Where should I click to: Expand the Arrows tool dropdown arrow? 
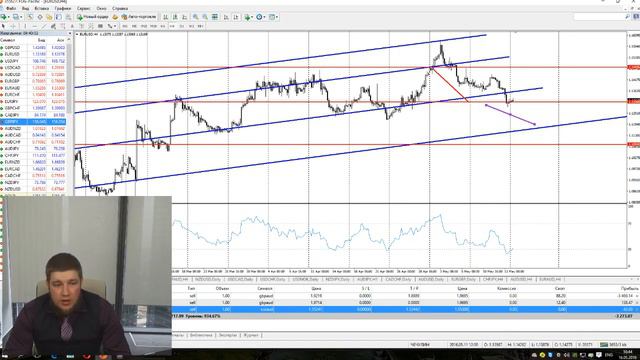(115, 26)
